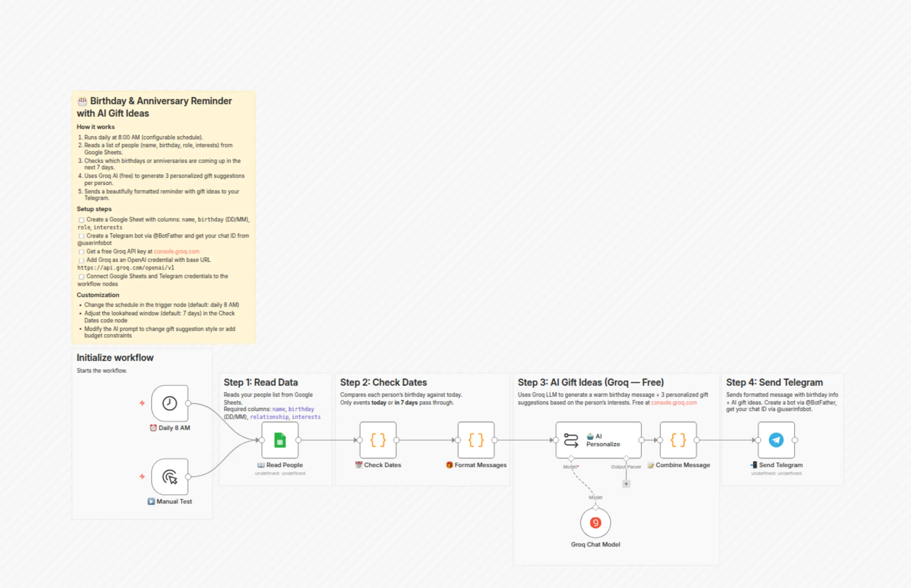The width and height of the screenshot is (911, 588).
Task: Check Connect Google Sheets and Telegram credentials box
Action: 82,277
